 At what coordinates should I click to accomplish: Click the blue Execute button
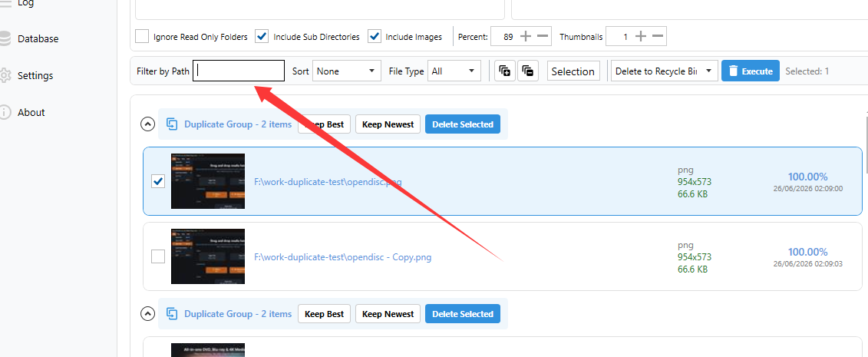coord(750,71)
